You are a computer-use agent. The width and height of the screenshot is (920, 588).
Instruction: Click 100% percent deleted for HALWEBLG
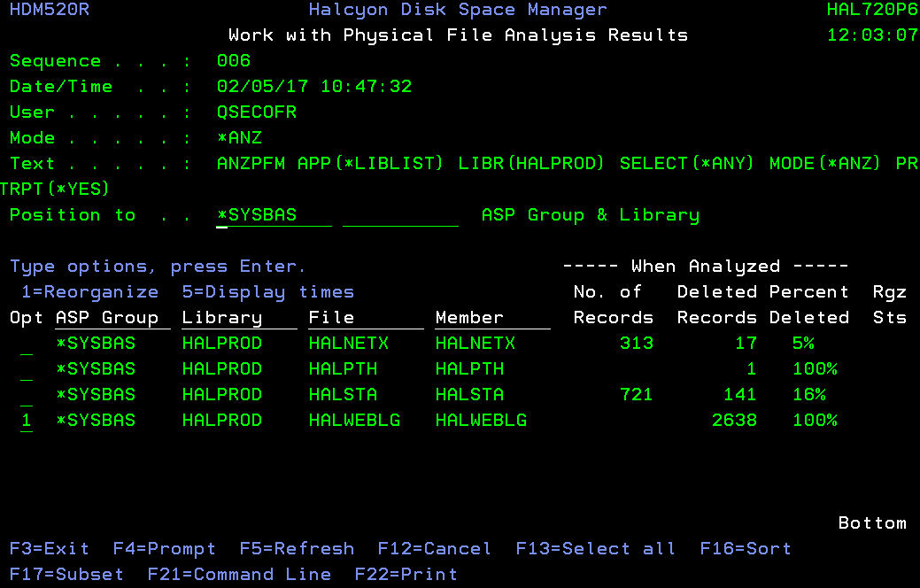pos(815,420)
